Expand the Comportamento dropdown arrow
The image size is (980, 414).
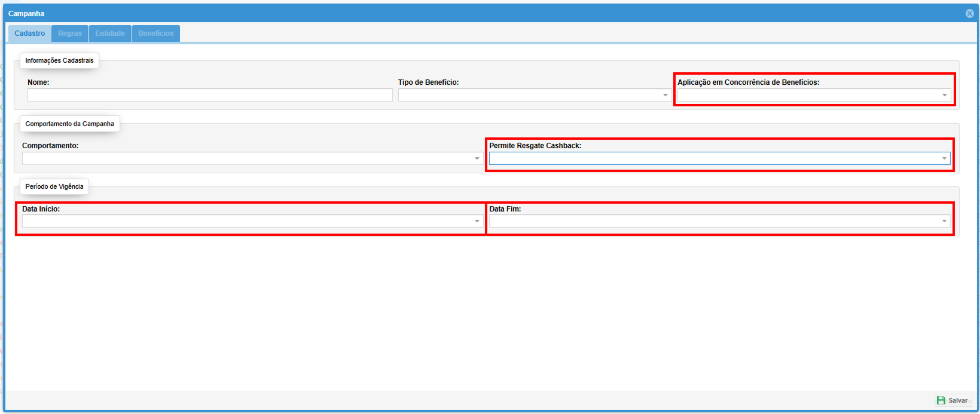(x=477, y=158)
